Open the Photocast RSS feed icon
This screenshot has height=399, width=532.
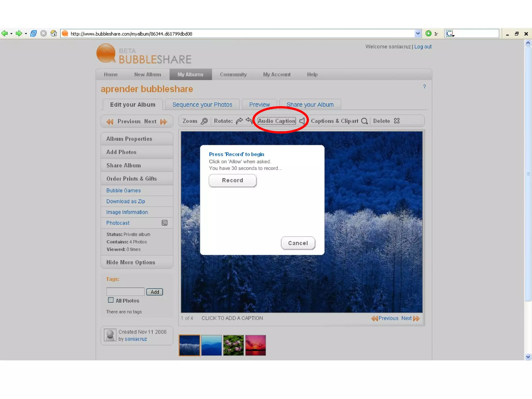tap(164, 223)
